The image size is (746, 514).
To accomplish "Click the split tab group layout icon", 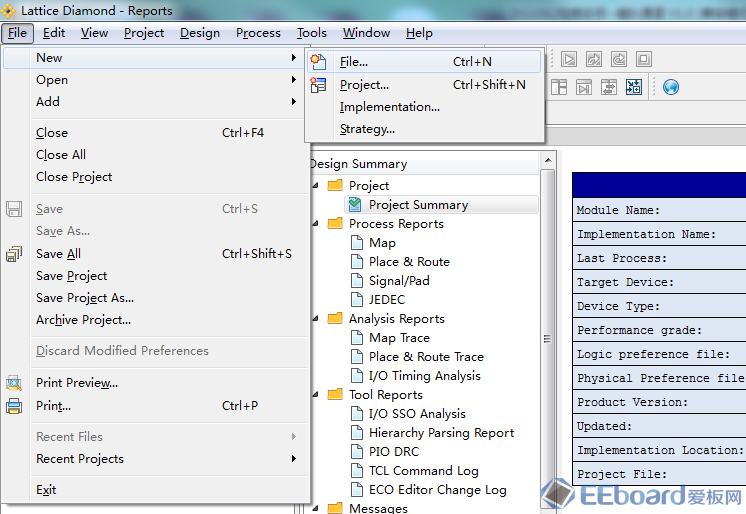I will [559, 87].
